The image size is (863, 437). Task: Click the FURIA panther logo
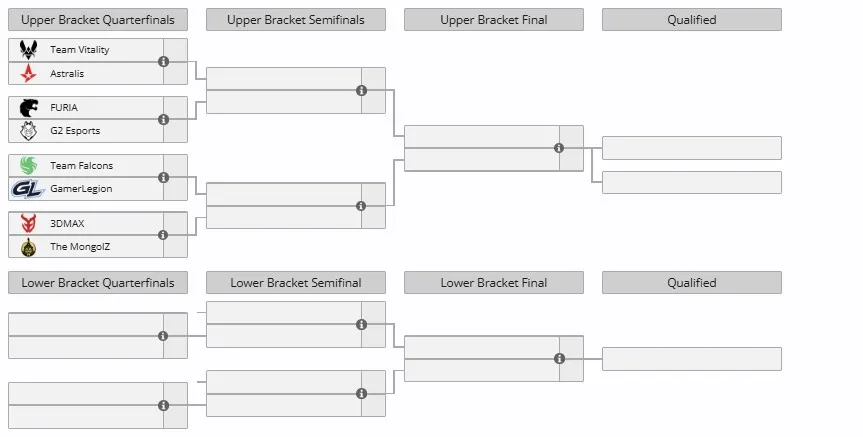(x=29, y=107)
